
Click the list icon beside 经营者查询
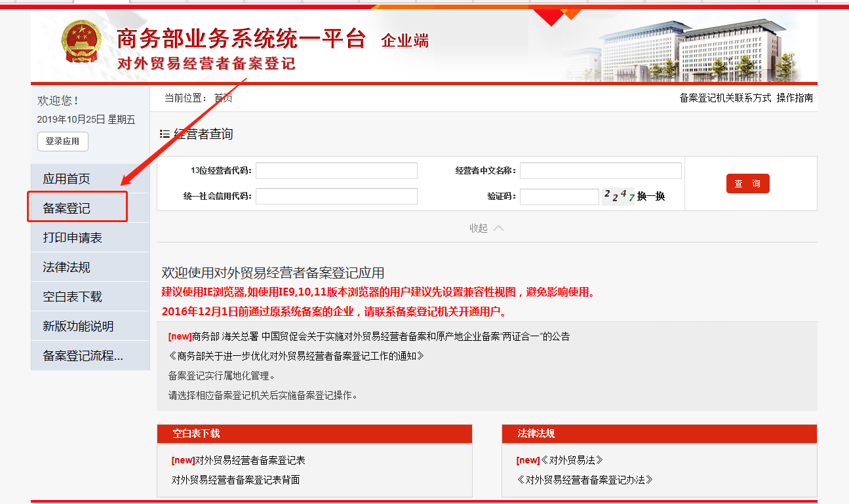click(165, 134)
